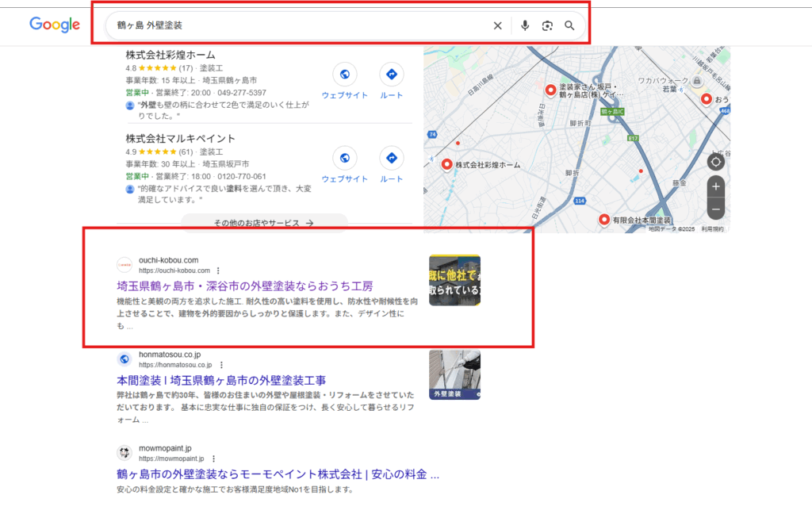Zoom in on the map
Image resolution: width=812 pixels, height=514 pixels.
coord(715,187)
